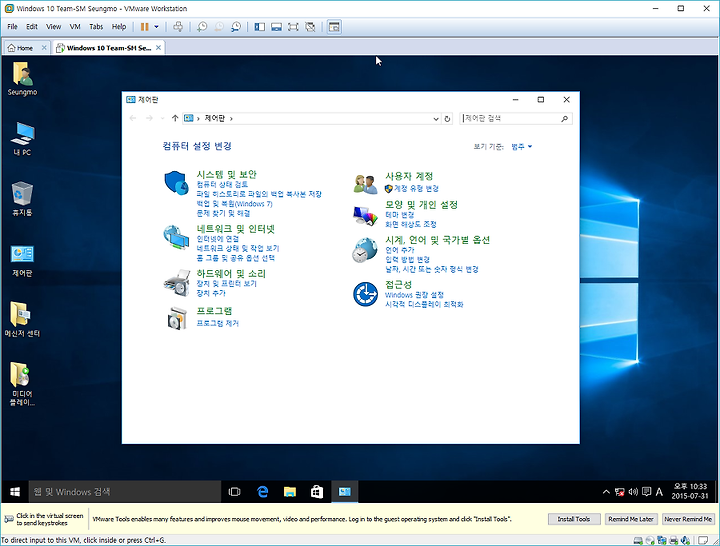Open Task View on guest taskbar
Viewport: 720px width, 546px height.
pyautogui.click(x=234, y=492)
